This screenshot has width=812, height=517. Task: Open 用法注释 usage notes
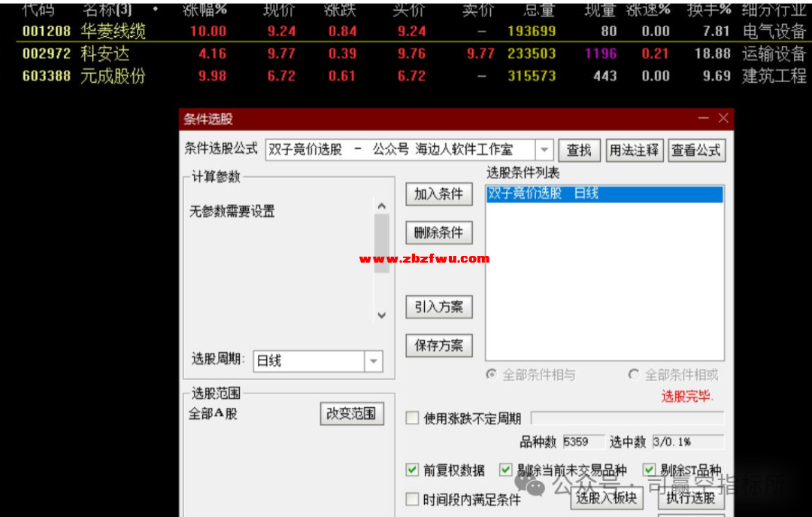635,151
